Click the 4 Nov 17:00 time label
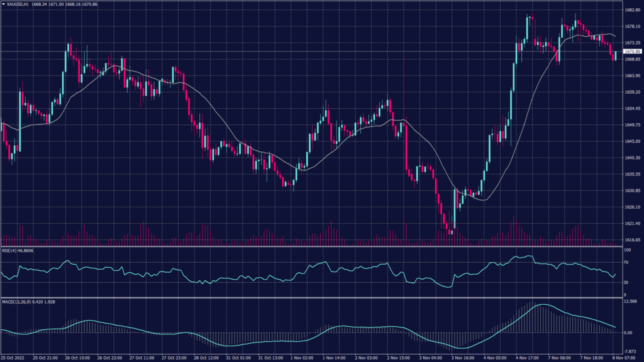The width and height of the screenshot is (644, 362). 527,358
